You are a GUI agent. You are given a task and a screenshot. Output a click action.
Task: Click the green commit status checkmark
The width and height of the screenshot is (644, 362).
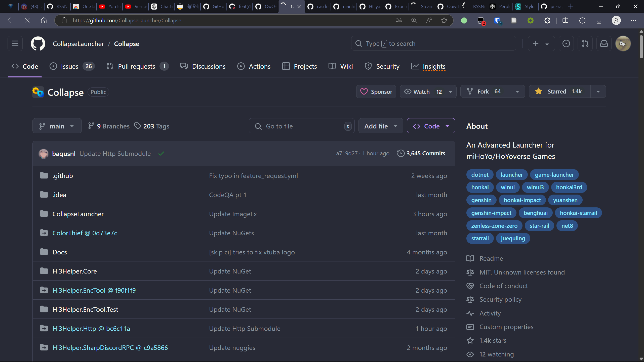pyautogui.click(x=161, y=153)
